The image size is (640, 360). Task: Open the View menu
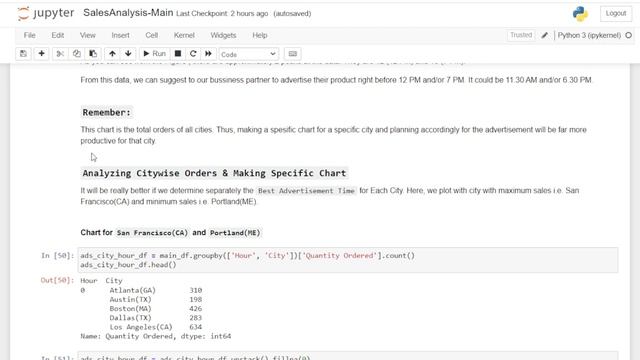tap(87, 36)
